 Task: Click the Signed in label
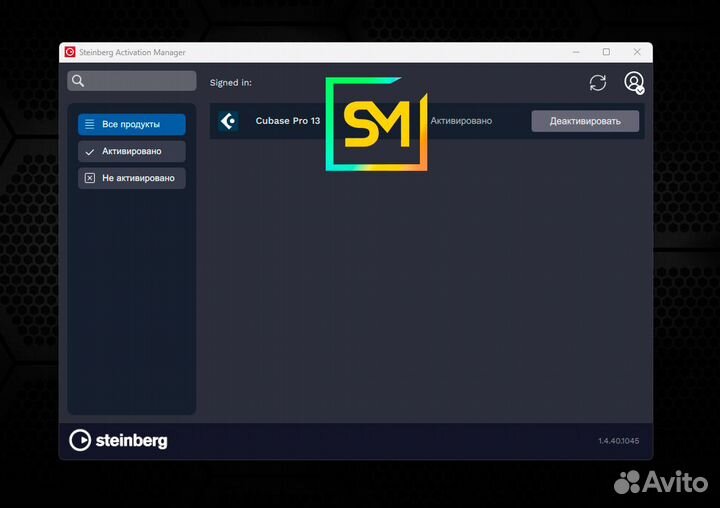point(230,83)
